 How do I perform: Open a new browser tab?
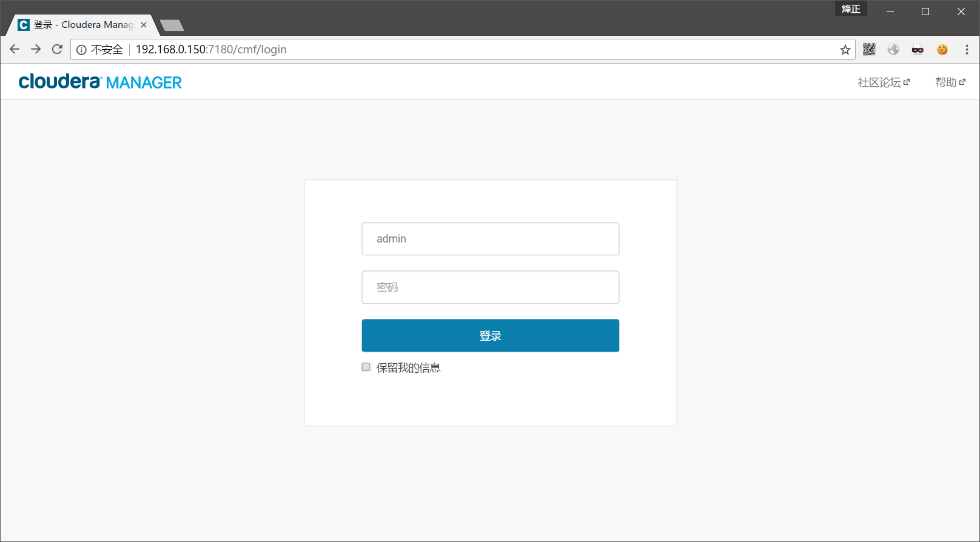coord(172,25)
